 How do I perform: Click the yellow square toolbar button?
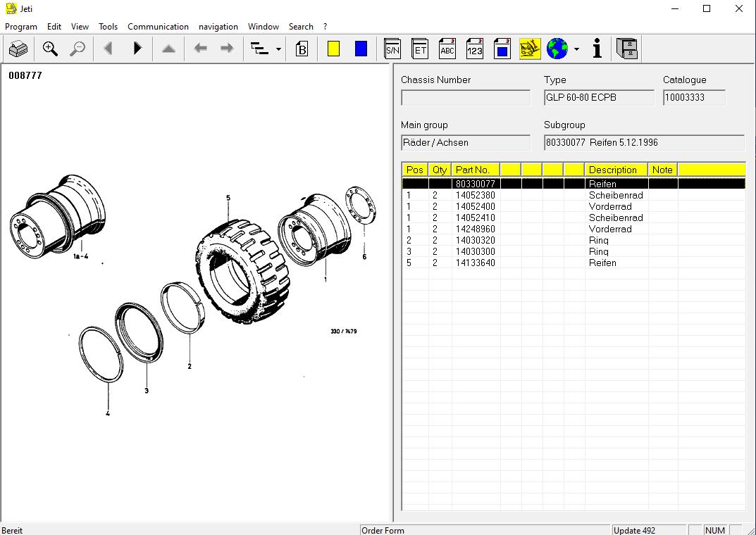pos(333,49)
